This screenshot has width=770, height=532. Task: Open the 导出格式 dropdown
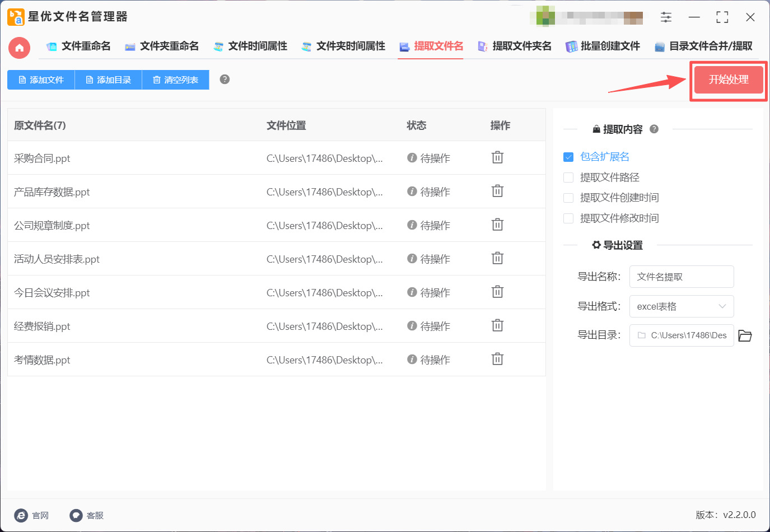pyautogui.click(x=682, y=306)
